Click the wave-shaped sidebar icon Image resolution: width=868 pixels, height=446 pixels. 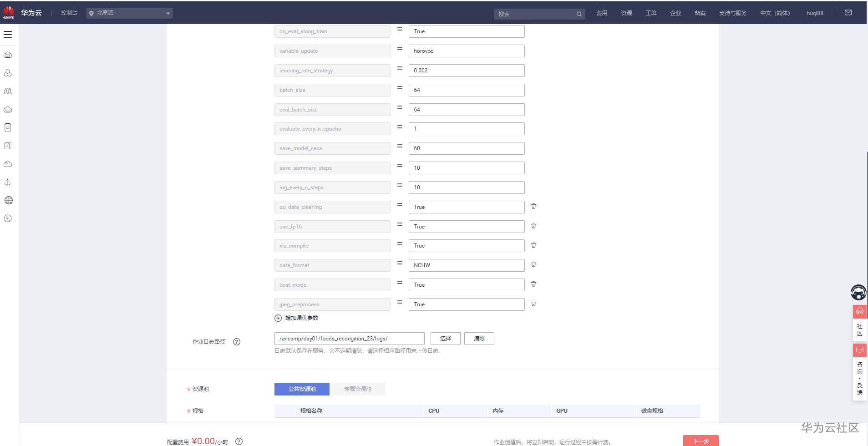tap(8, 91)
